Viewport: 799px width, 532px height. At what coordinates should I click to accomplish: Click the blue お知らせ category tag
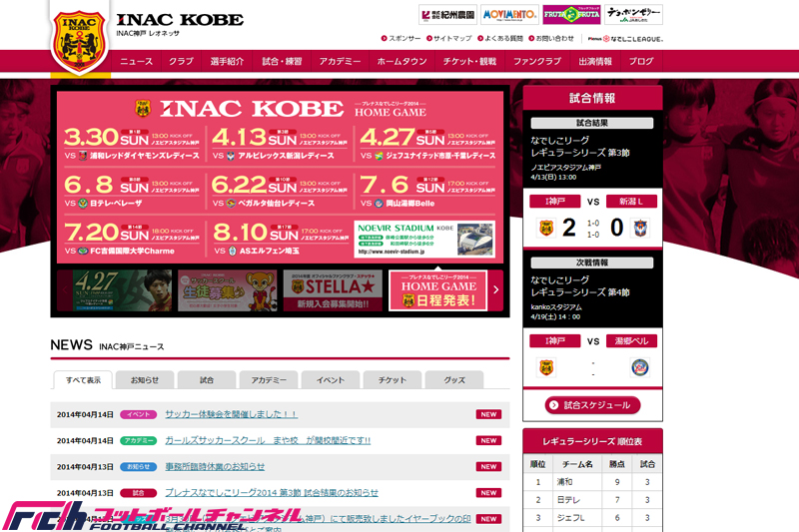138,466
